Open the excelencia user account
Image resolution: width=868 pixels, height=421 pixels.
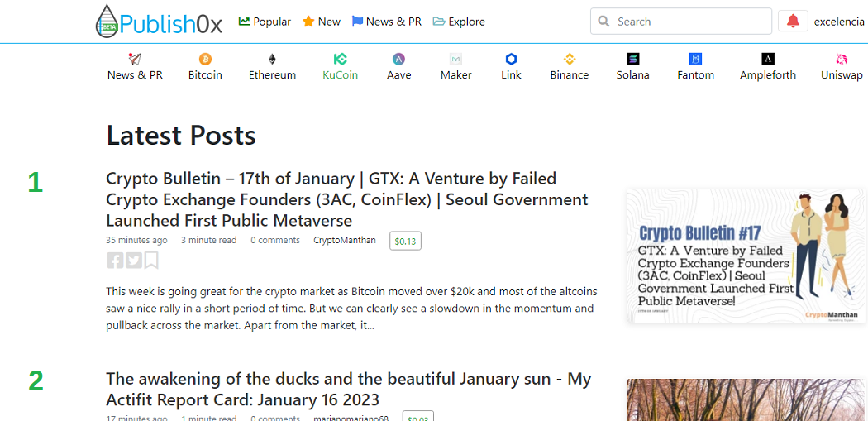(839, 22)
